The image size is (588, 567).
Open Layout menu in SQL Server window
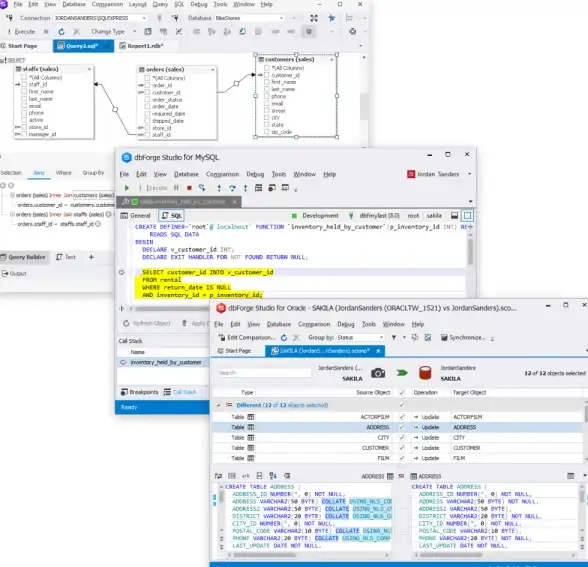(137, 4)
